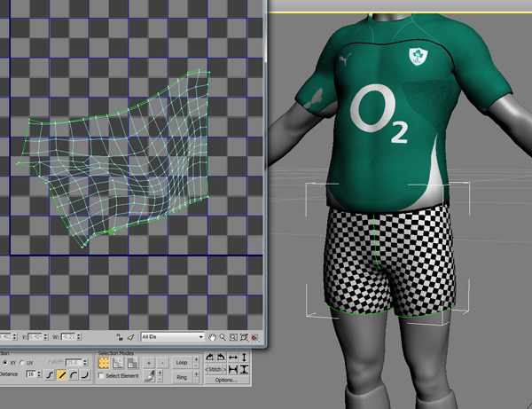The width and height of the screenshot is (532, 409).
Task: Select Edge sub-object selection mode
Action: click(x=116, y=362)
